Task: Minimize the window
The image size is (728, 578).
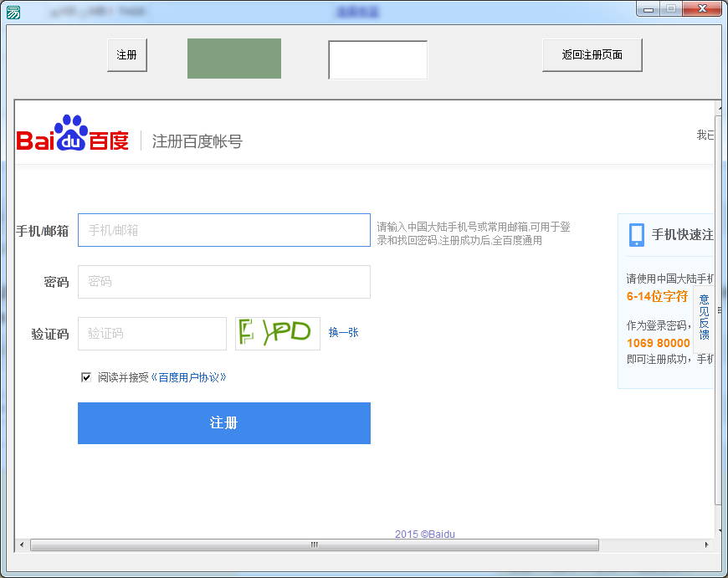Action: pos(649,9)
